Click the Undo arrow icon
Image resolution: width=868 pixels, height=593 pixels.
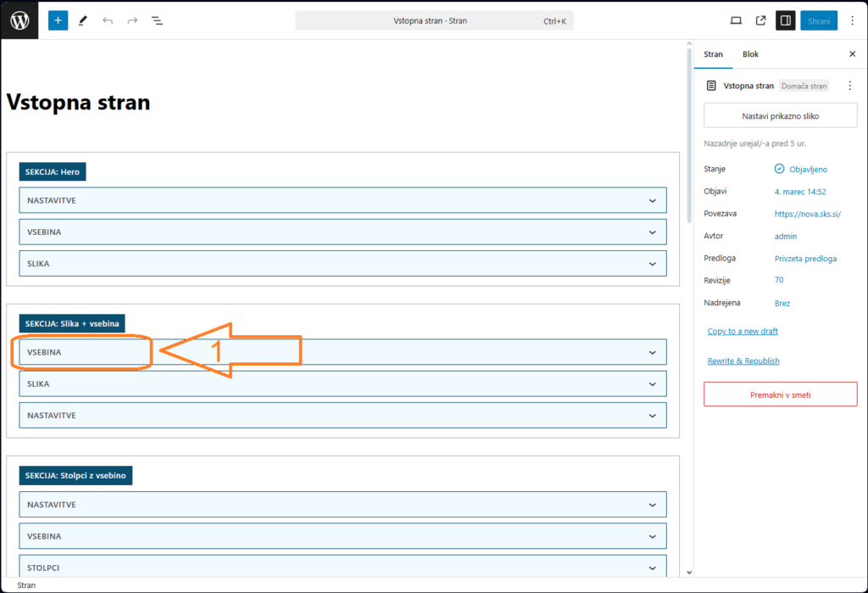(x=107, y=20)
